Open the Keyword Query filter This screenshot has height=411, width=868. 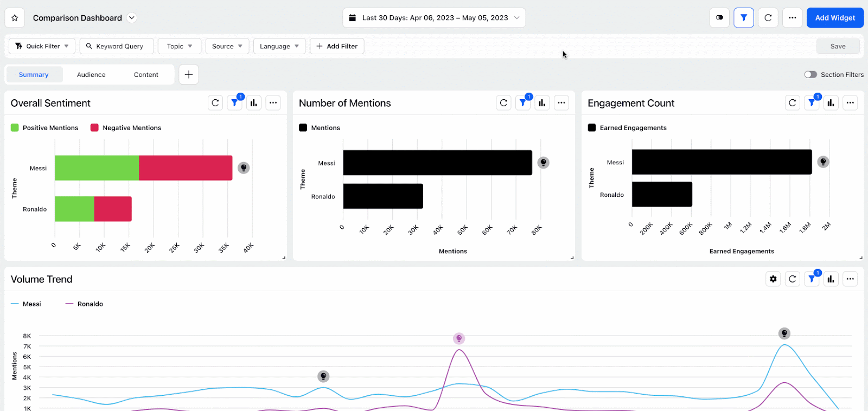click(117, 46)
